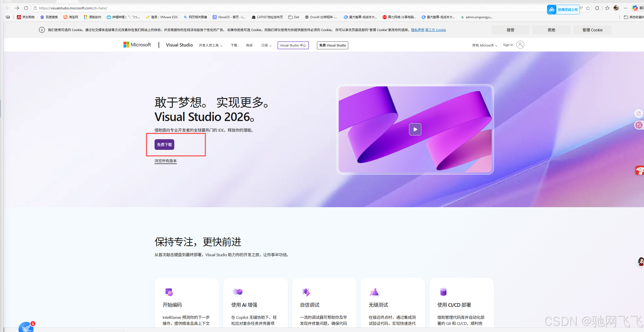Play the Visual Studio 2026 video
This screenshot has height=332, width=644.
pyautogui.click(x=415, y=129)
